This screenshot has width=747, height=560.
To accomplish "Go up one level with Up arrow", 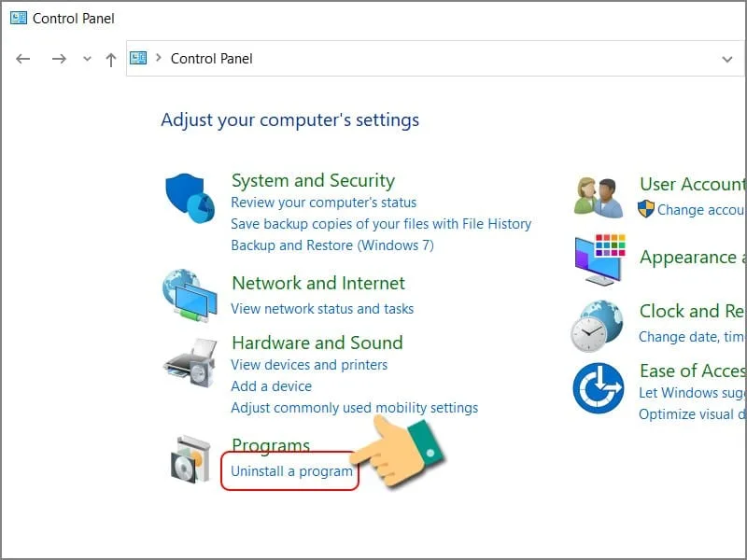I will (x=111, y=59).
